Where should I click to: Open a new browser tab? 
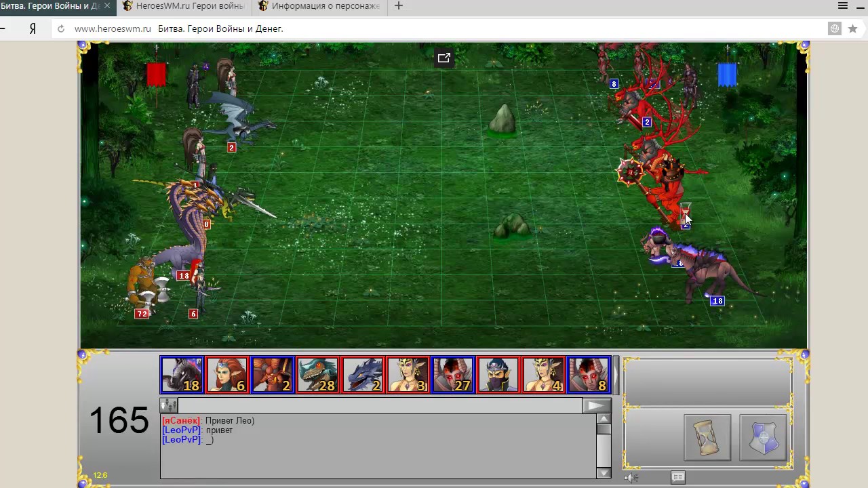tap(399, 6)
